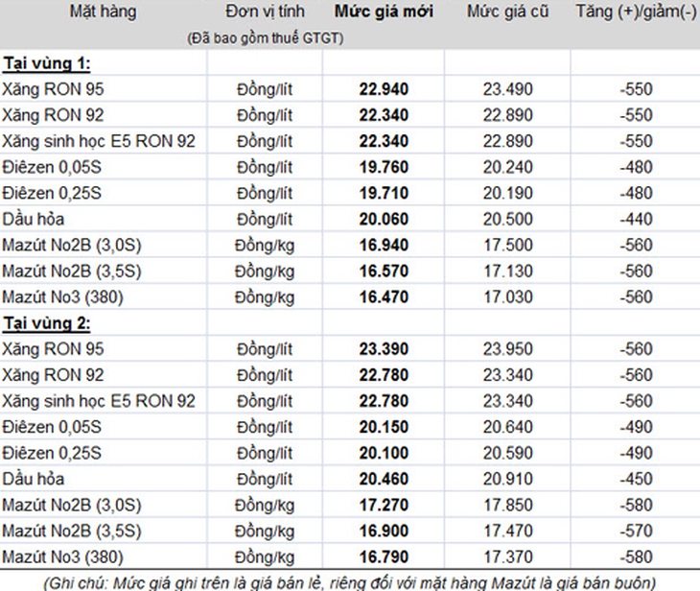The image size is (700, 591).
Task: Click the 'Mức giá cũ' column header
Action: click(507, 12)
